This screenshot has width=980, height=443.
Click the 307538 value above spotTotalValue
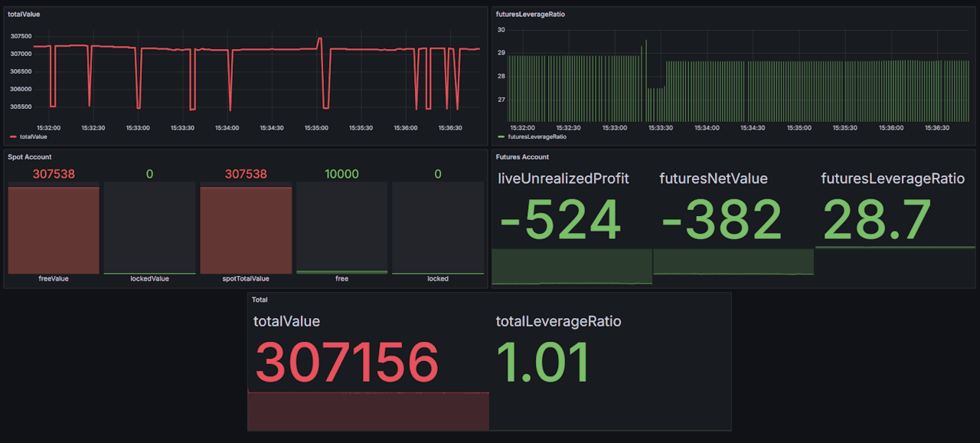click(x=246, y=174)
